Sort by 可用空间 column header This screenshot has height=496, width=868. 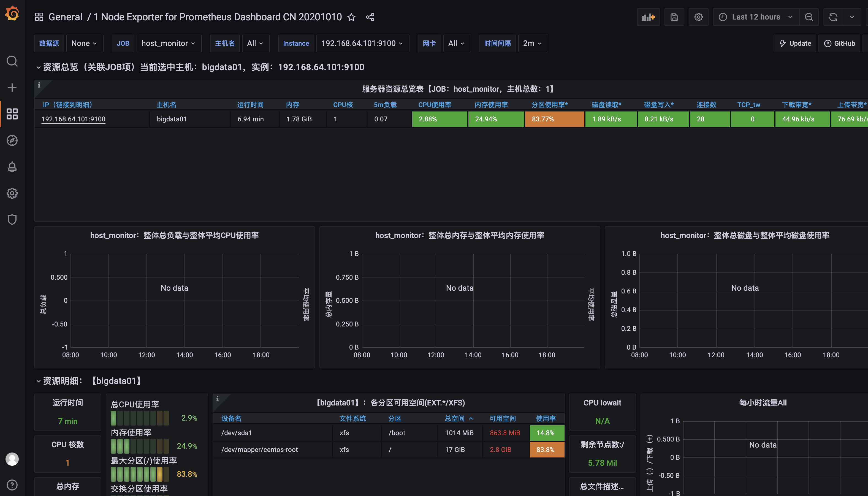pyautogui.click(x=503, y=418)
